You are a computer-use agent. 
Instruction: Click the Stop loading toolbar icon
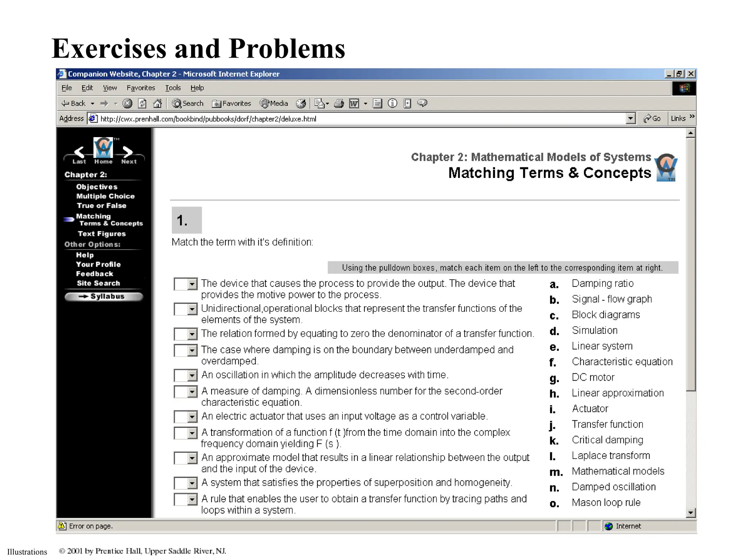127,104
